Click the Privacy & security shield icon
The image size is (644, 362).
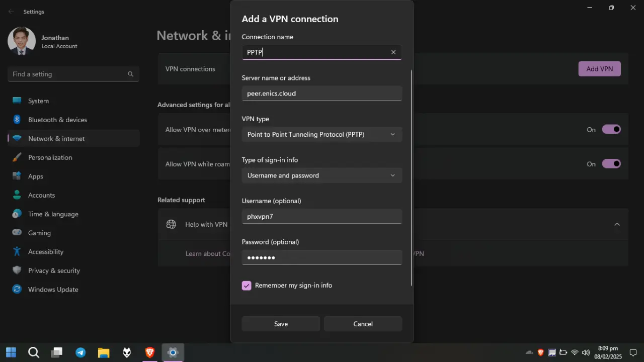click(x=17, y=270)
